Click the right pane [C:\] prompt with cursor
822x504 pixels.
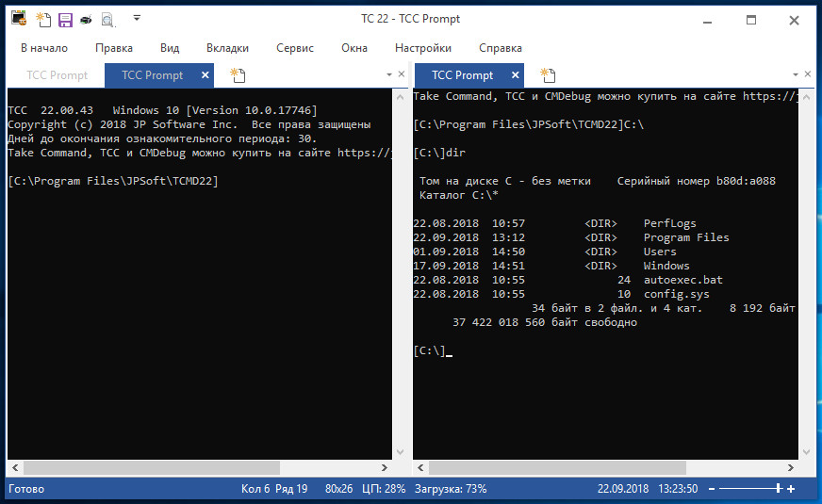[x=433, y=351]
